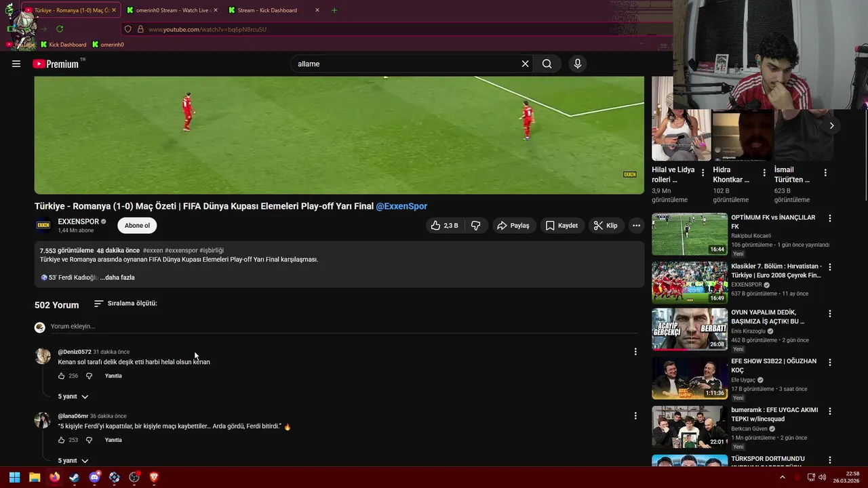Show hidden system tray icons chevron
Image resolution: width=868 pixels, height=488 pixels.
pos(782,477)
